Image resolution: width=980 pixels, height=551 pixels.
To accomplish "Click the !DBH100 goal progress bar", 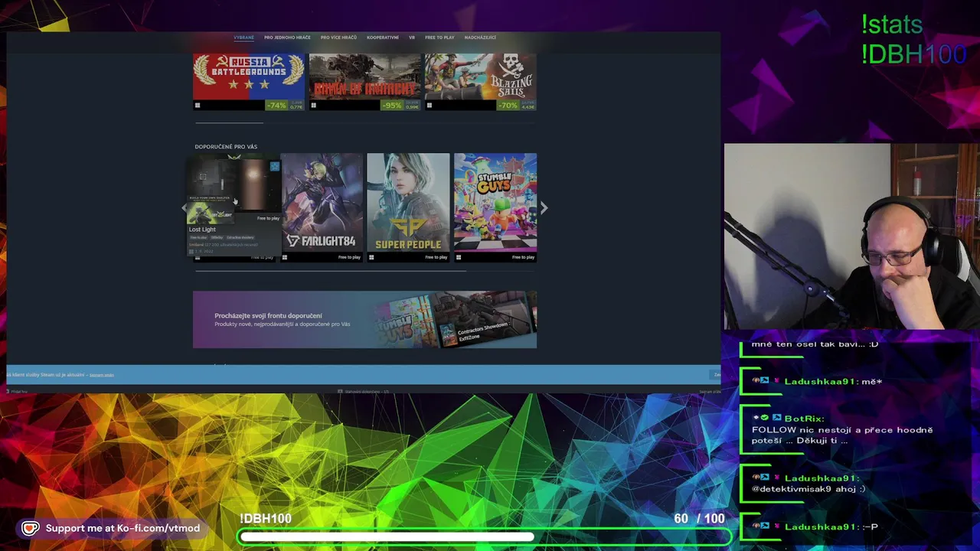I will [x=485, y=537].
